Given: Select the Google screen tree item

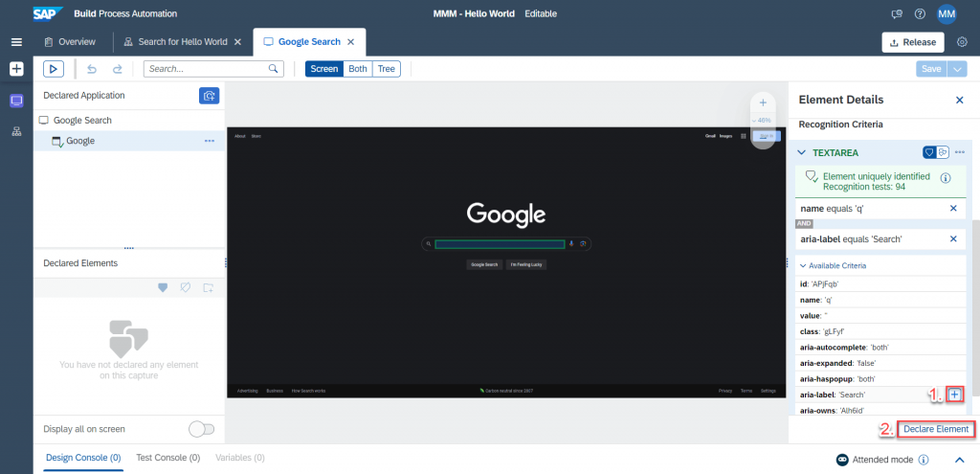Looking at the screenshot, I should [129, 141].
